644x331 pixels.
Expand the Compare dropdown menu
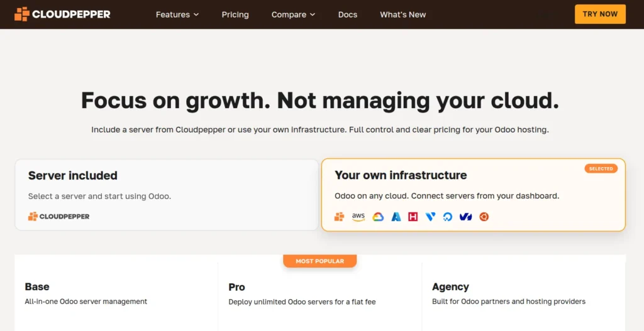(x=293, y=15)
